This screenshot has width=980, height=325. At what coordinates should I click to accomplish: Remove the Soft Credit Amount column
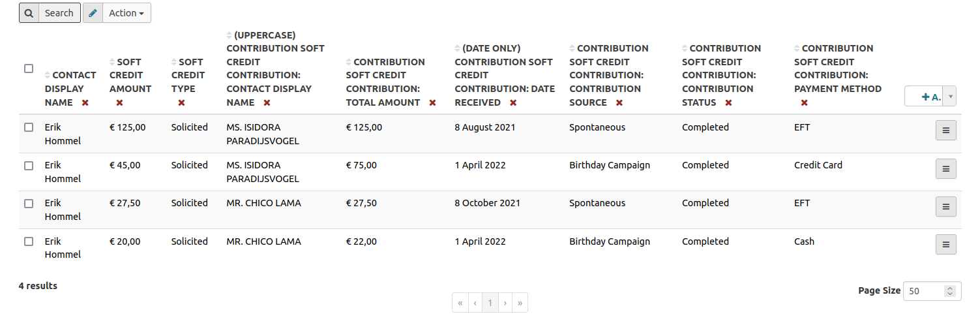coord(119,102)
